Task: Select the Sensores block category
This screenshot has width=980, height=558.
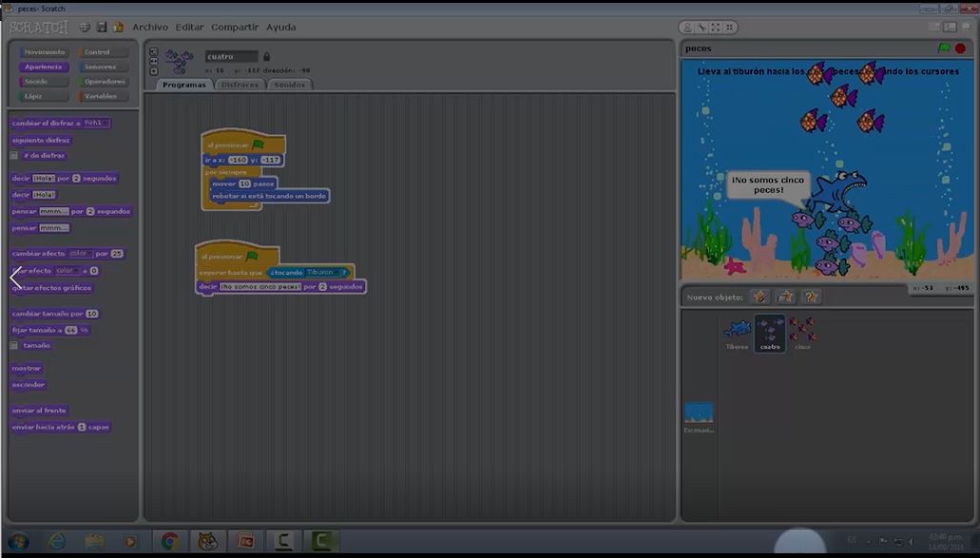Action: click(x=103, y=67)
